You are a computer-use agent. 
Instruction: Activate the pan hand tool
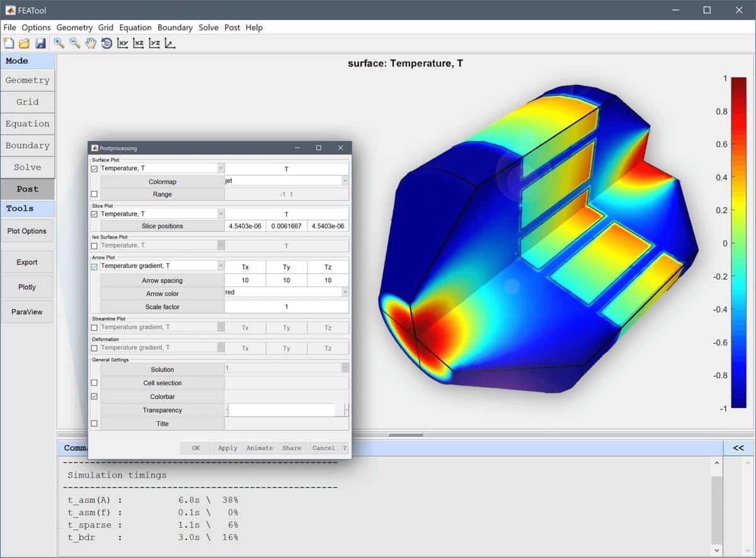click(x=91, y=44)
